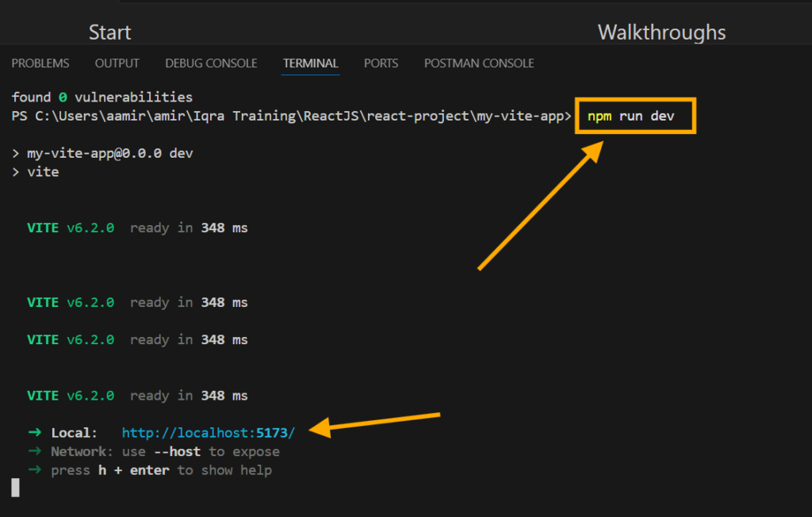
Task: Select the TERMINAL tab
Action: pos(311,63)
